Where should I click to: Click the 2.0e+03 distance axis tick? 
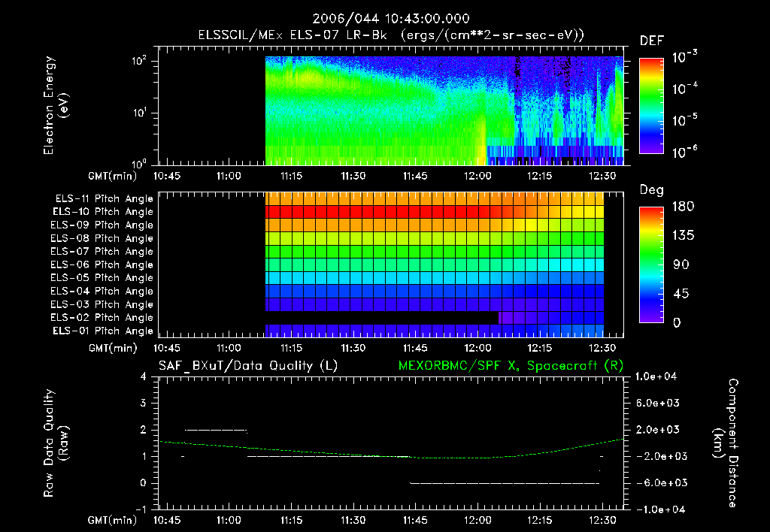pos(657,430)
